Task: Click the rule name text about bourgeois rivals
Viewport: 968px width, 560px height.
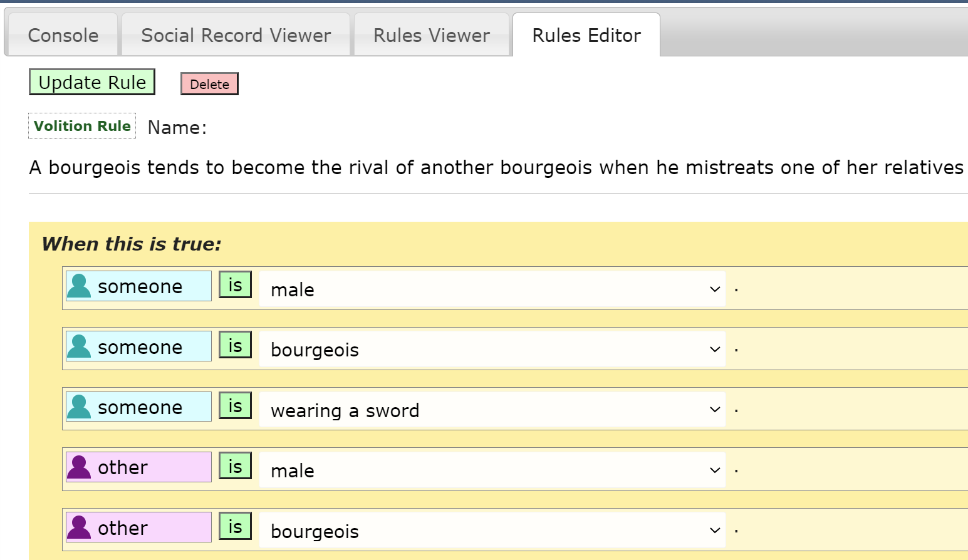Action: [496, 168]
